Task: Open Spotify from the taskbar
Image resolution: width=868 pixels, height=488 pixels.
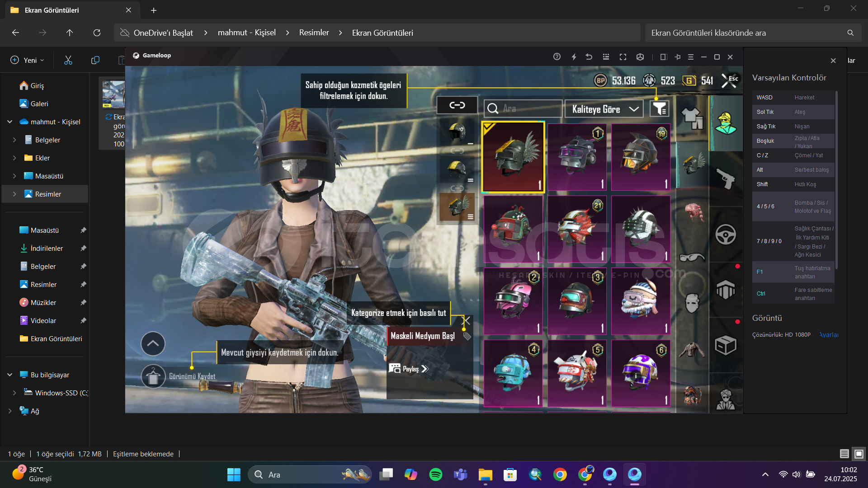Action: [435, 474]
